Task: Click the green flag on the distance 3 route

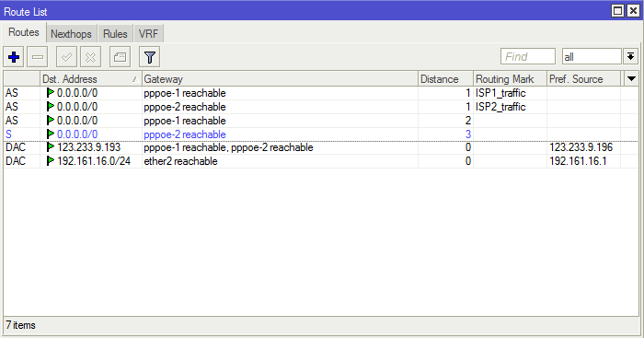Action: click(51, 134)
